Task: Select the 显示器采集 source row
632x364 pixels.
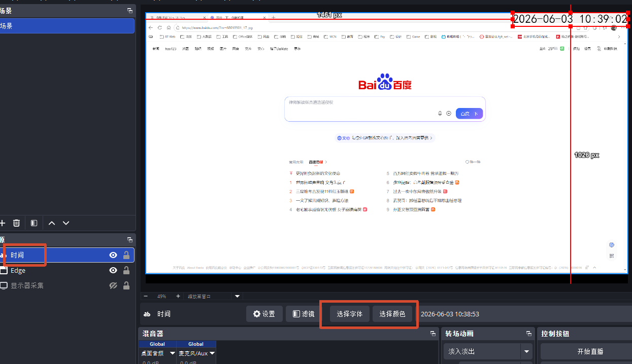Action: pos(67,286)
